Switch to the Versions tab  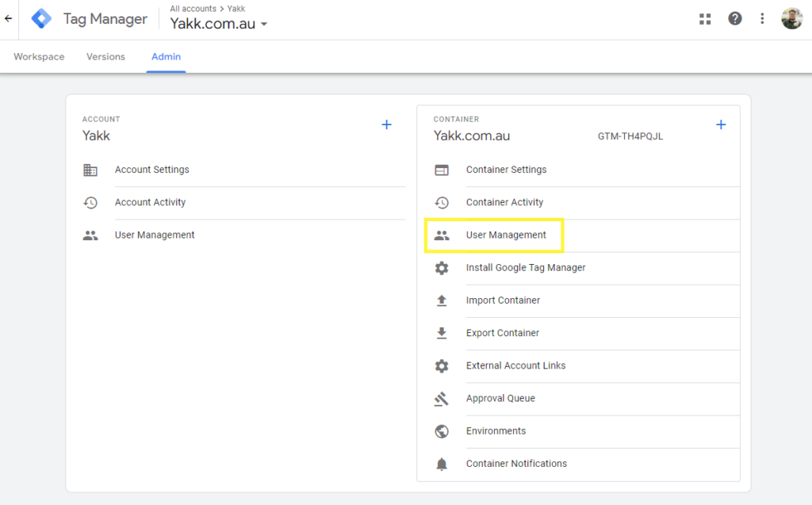point(105,57)
